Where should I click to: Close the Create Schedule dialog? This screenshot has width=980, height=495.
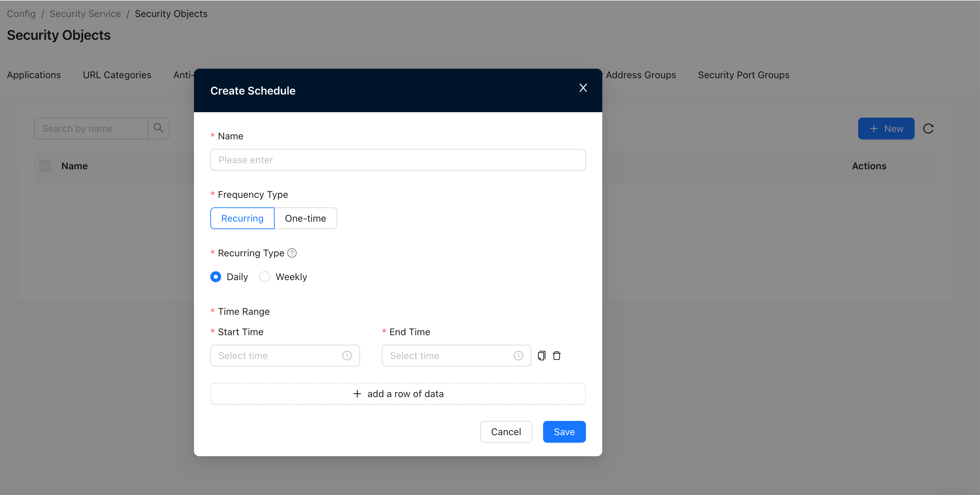click(x=583, y=88)
